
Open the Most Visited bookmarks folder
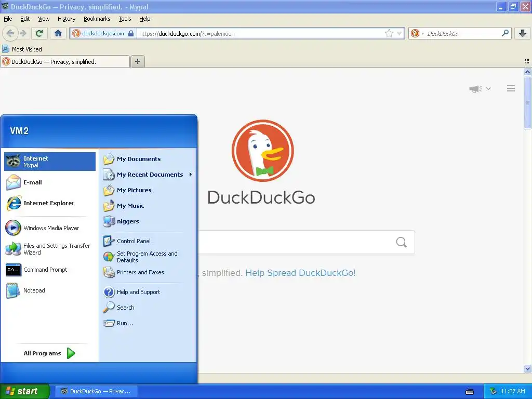[x=22, y=49]
